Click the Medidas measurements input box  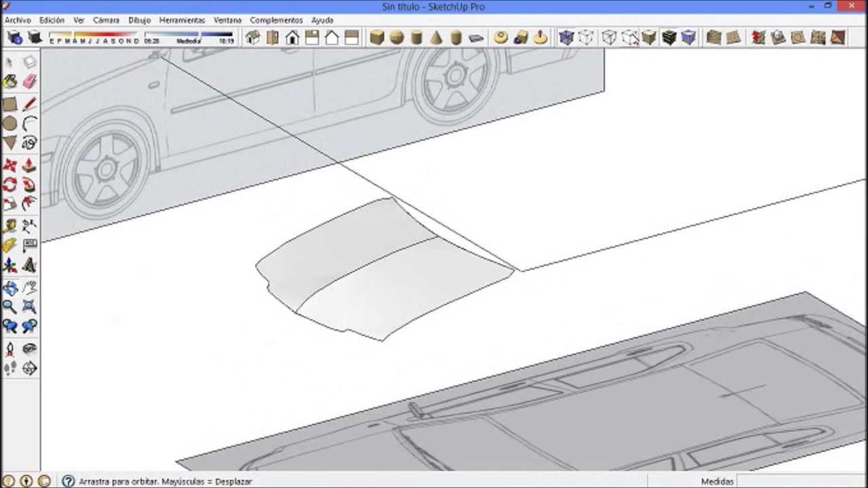tap(802, 481)
